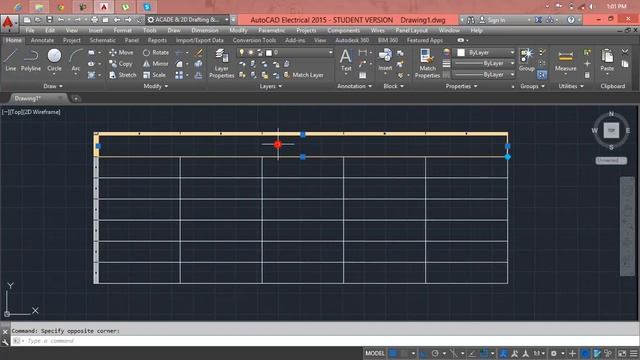Viewport: 640px width, 360px height.
Task: Open the Panel Layout menu
Action: 411,31
